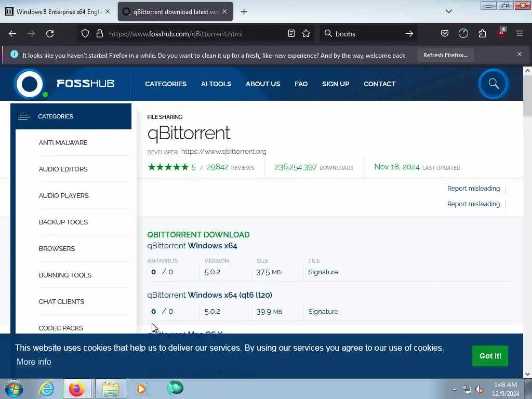Image resolution: width=532 pixels, height=399 pixels.
Task: Select BURNING TOOLS category
Action: coord(65,275)
